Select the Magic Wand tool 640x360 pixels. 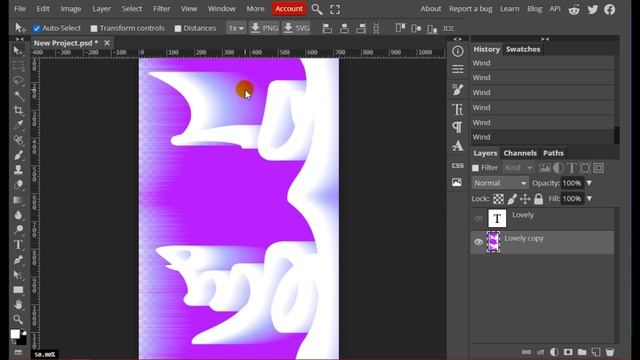pos(18,96)
